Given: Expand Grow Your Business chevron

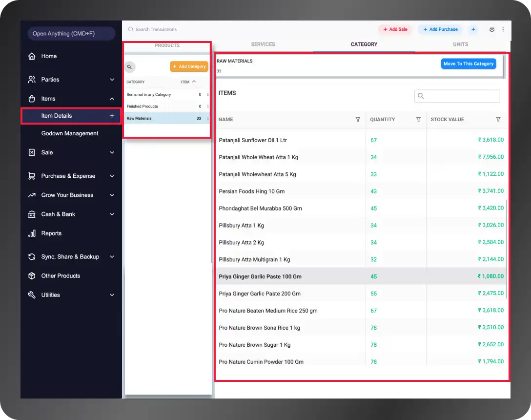Looking at the screenshot, I should click(112, 195).
